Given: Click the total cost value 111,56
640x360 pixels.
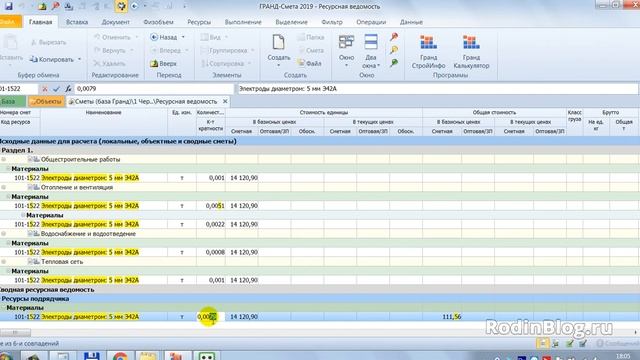Looking at the screenshot, I should coord(451,317).
